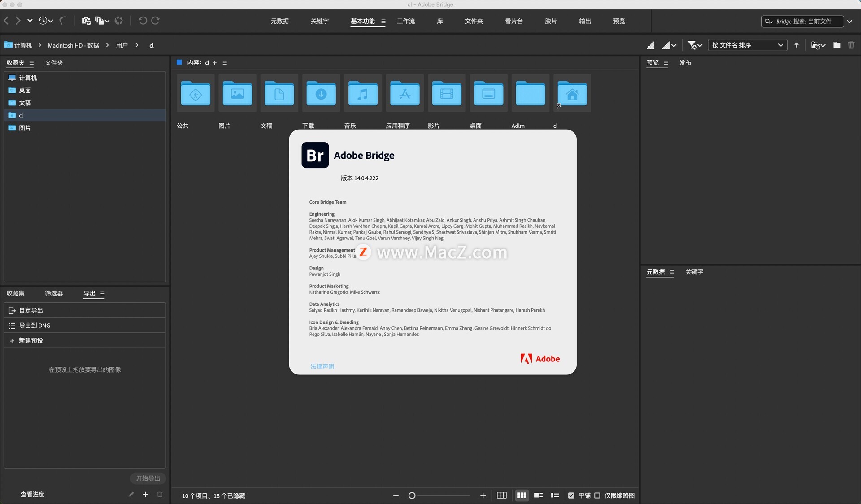The width and height of the screenshot is (861, 504).
Task: Toggle the 平铺 checkbox
Action: [x=571, y=495]
